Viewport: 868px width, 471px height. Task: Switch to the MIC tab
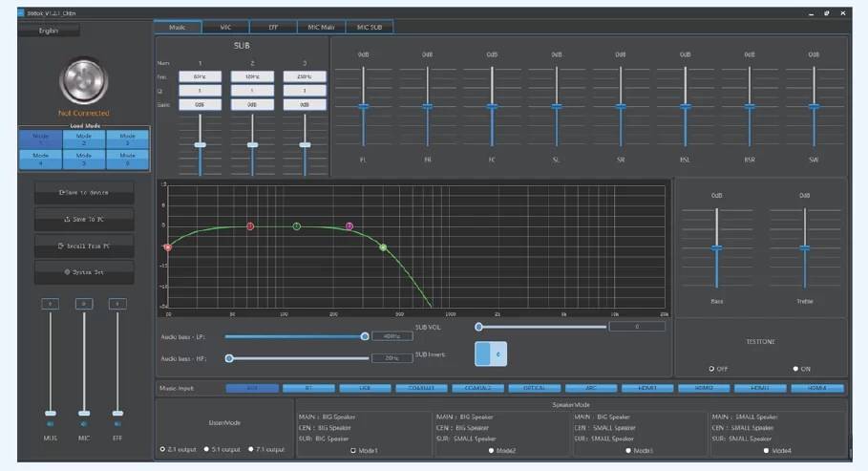click(x=226, y=27)
